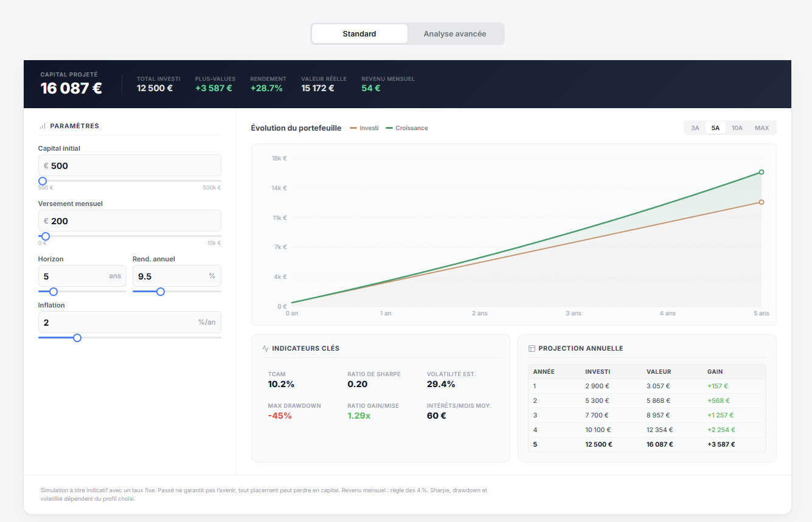
Task: Click the Rend. annuel slider handle
Action: 160,291
